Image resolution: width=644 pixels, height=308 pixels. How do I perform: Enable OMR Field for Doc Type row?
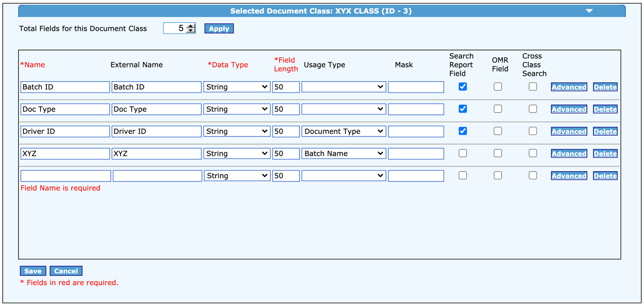(498, 109)
